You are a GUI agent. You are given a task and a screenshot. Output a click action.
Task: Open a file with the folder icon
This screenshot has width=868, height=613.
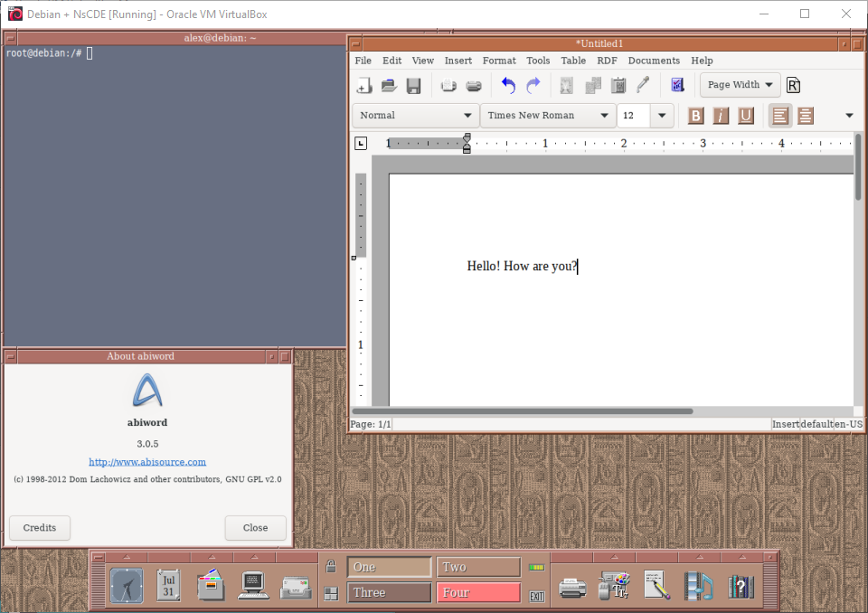point(389,86)
